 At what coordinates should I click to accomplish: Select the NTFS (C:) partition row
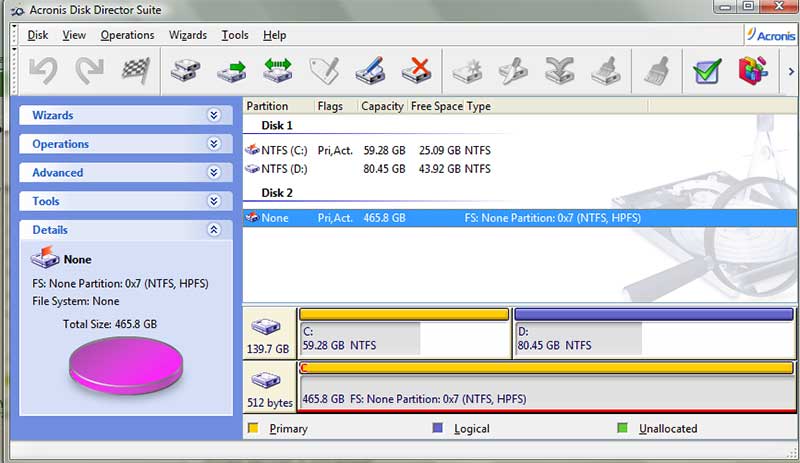coord(520,150)
